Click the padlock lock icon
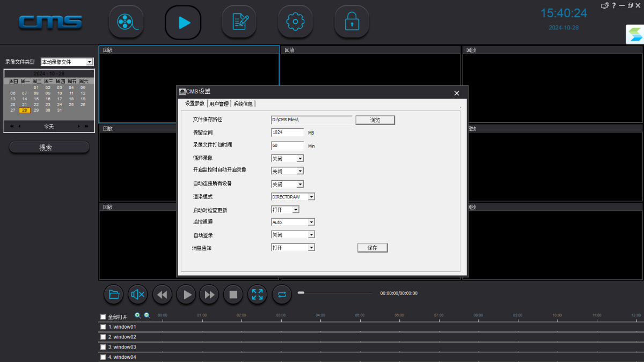This screenshot has height=362, width=644. click(352, 22)
